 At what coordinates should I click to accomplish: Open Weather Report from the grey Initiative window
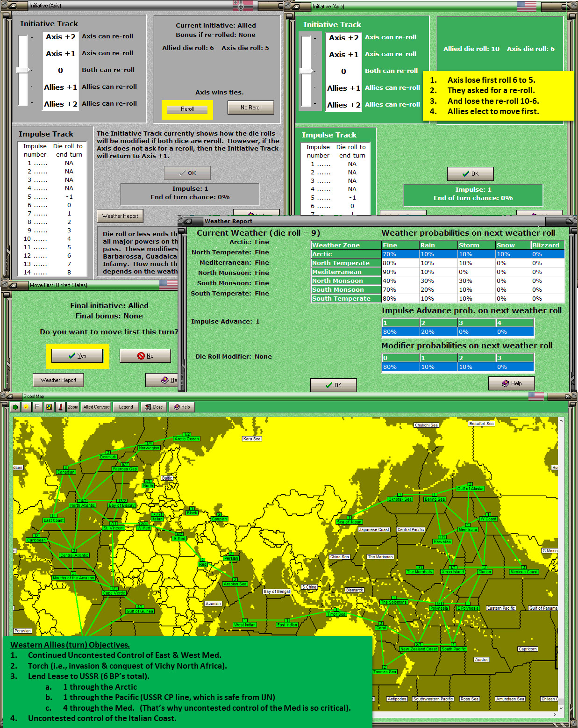pos(120,216)
